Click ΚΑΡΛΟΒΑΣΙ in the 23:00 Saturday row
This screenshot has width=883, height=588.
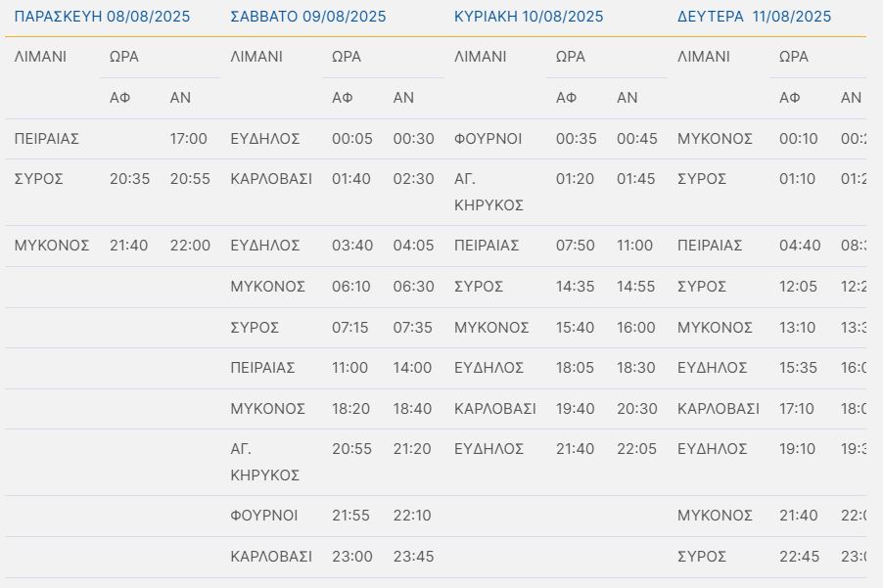(271, 556)
